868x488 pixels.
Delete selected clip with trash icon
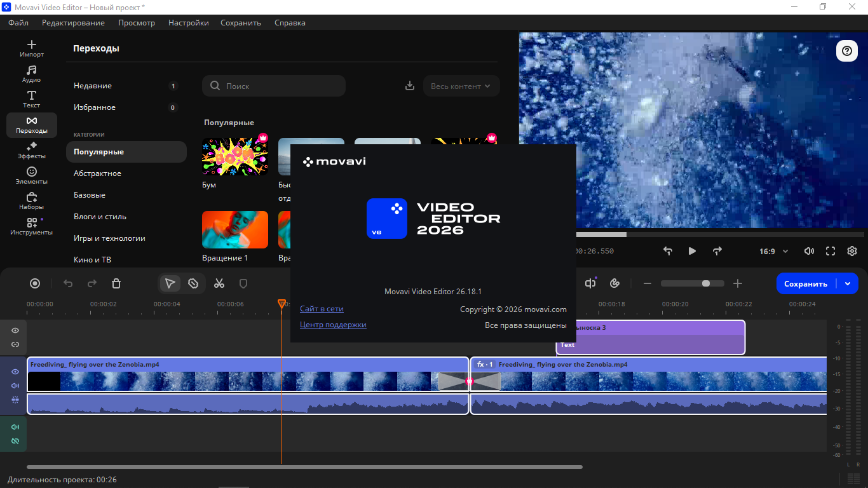(x=116, y=283)
